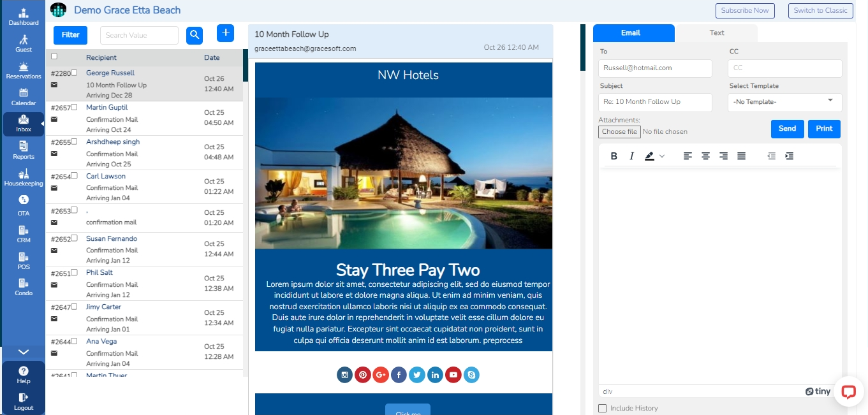Collapse the sidebar with the arrow beside Inbox
The image size is (868, 415).
(43, 124)
